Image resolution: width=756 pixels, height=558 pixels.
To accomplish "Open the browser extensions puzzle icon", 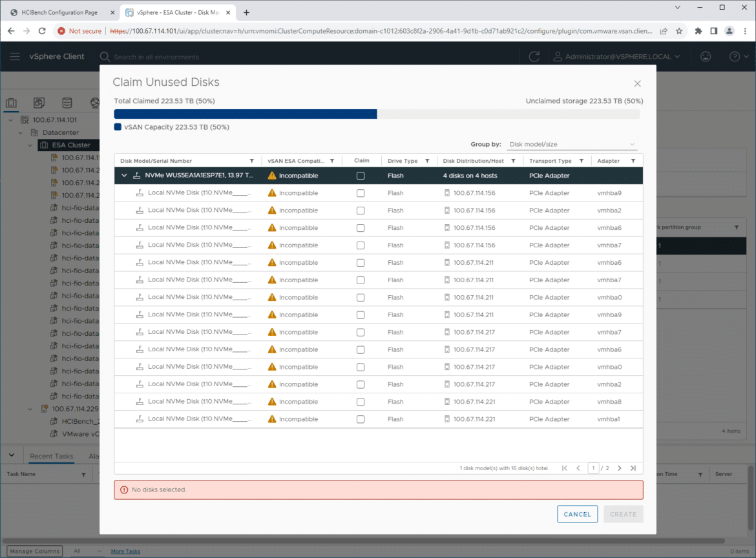I will click(x=698, y=31).
